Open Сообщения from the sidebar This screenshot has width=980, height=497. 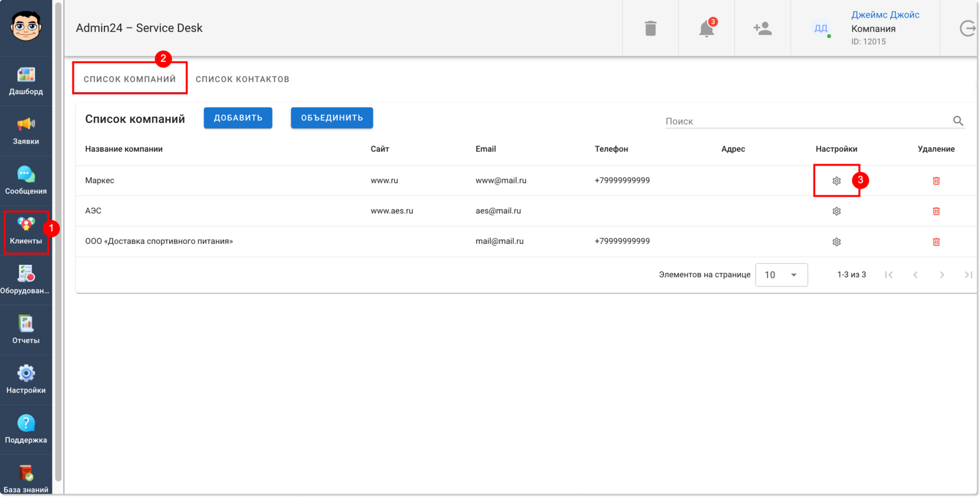pos(26,181)
